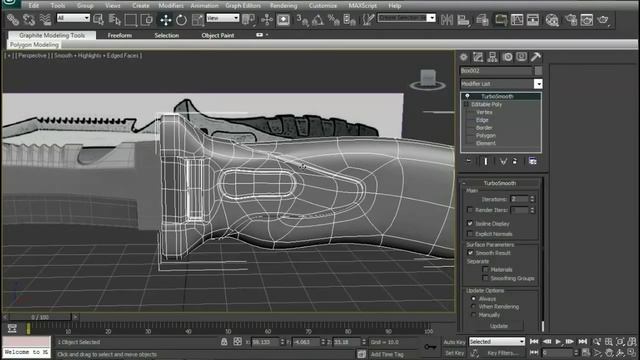
Task: Choose Rectangular Selection Region tool
Action: (131, 19)
